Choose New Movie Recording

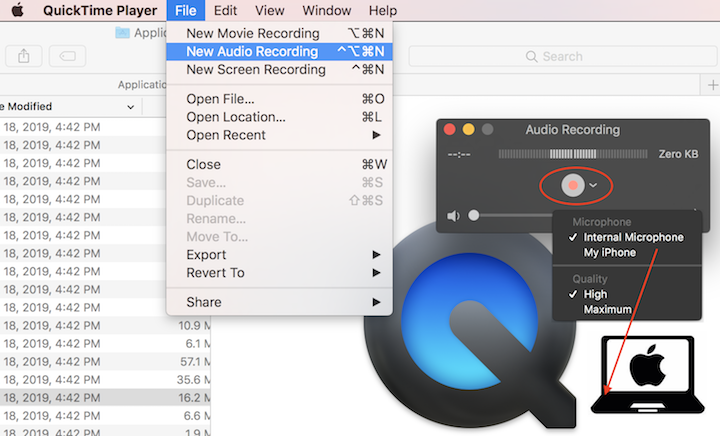(279, 33)
